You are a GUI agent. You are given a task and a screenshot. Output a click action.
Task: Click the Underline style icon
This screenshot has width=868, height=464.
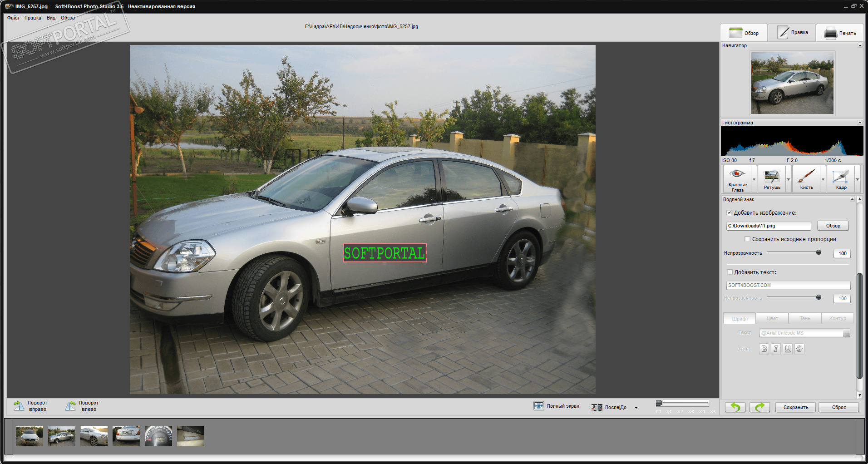pyautogui.click(x=788, y=349)
